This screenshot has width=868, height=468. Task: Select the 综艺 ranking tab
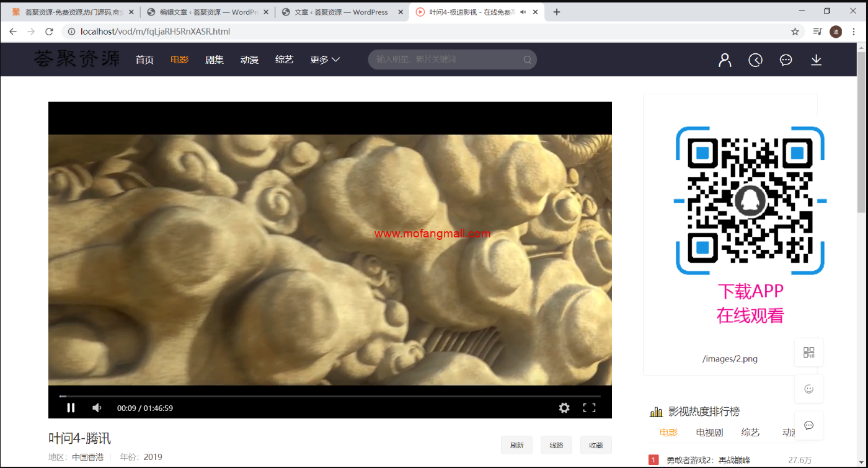tap(750, 432)
